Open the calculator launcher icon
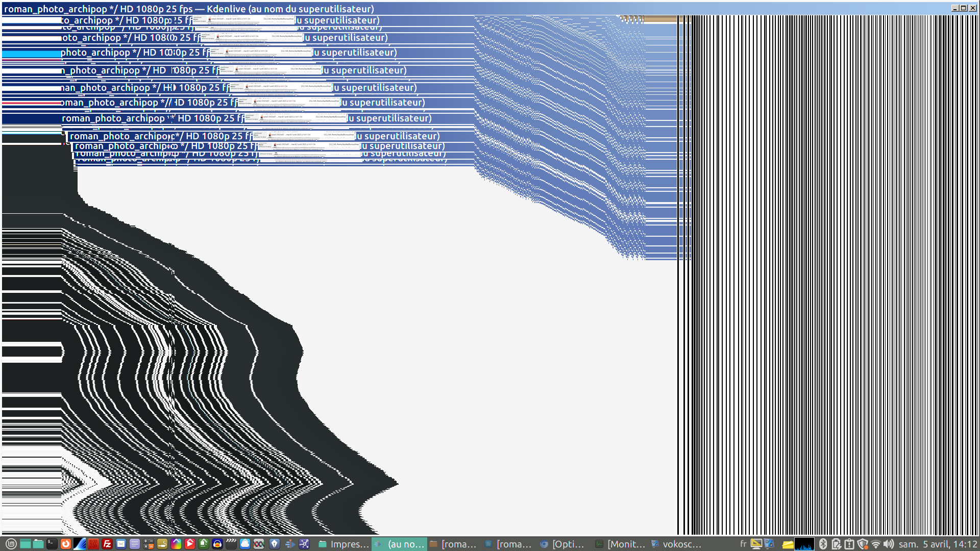 coord(149,544)
